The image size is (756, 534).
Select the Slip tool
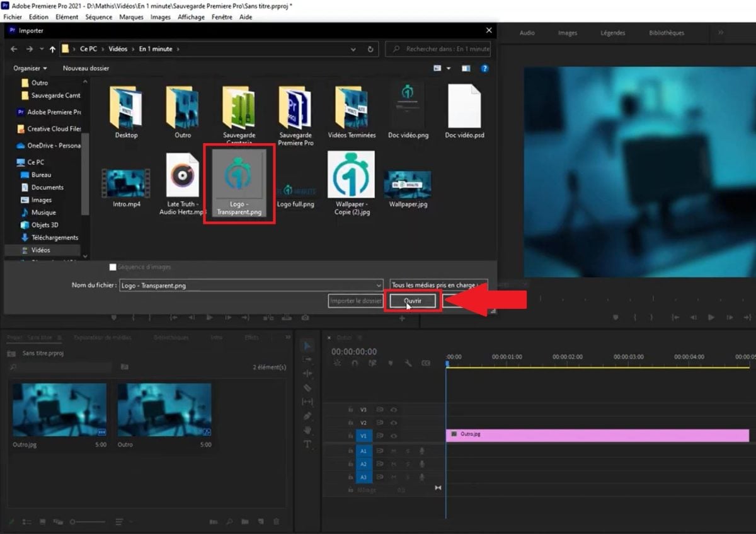[x=307, y=402]
